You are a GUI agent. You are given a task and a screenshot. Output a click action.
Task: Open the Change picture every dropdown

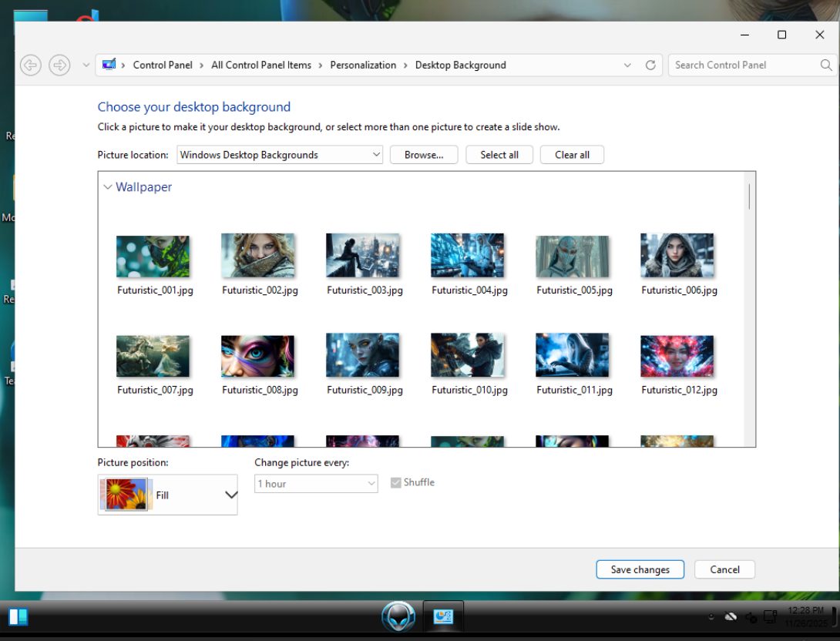316,484
